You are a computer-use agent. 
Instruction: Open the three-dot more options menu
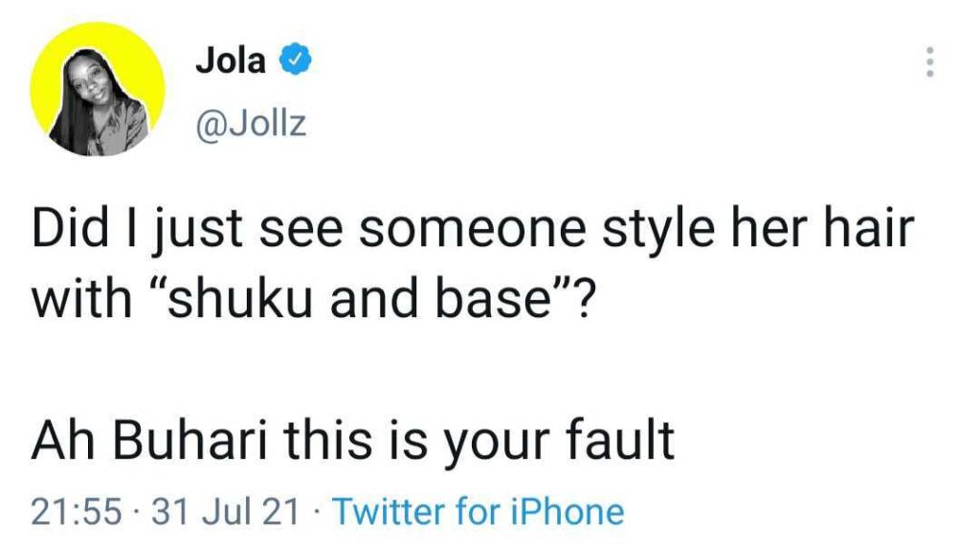click(x=926, y=63)
